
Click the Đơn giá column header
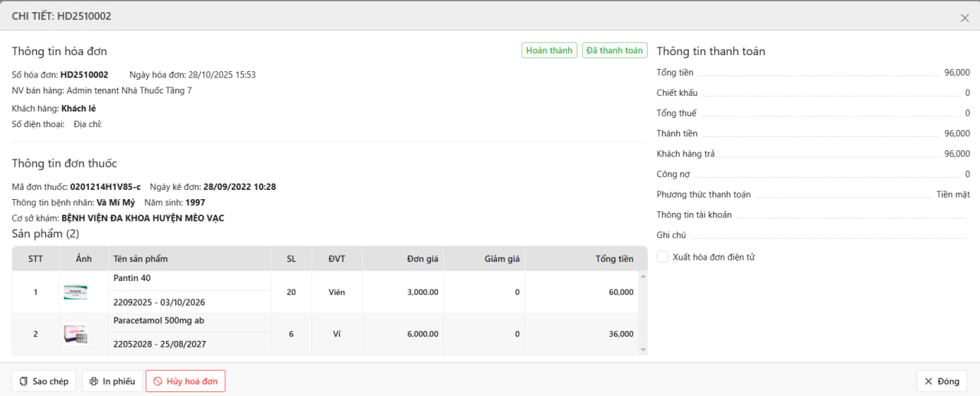click(x=422, y=259)
